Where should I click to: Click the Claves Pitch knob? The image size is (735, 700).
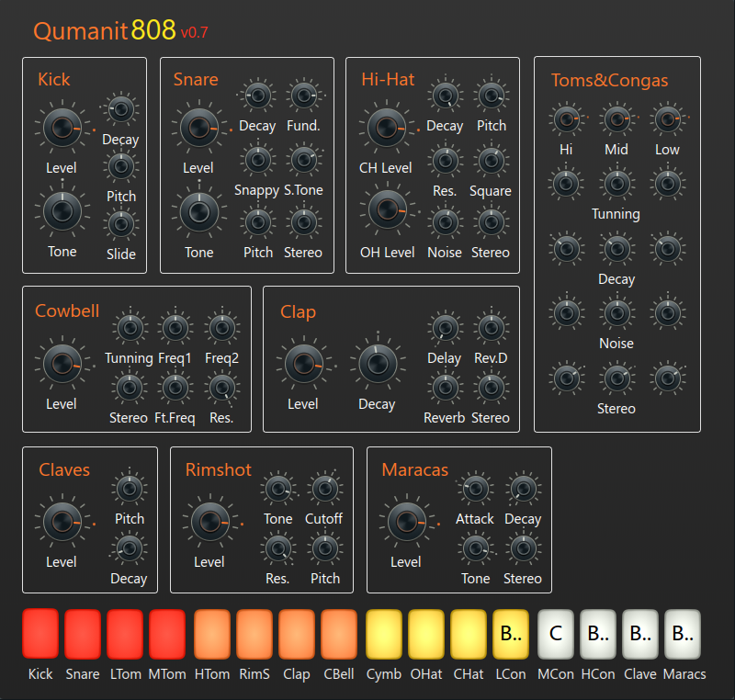(130, 489)
